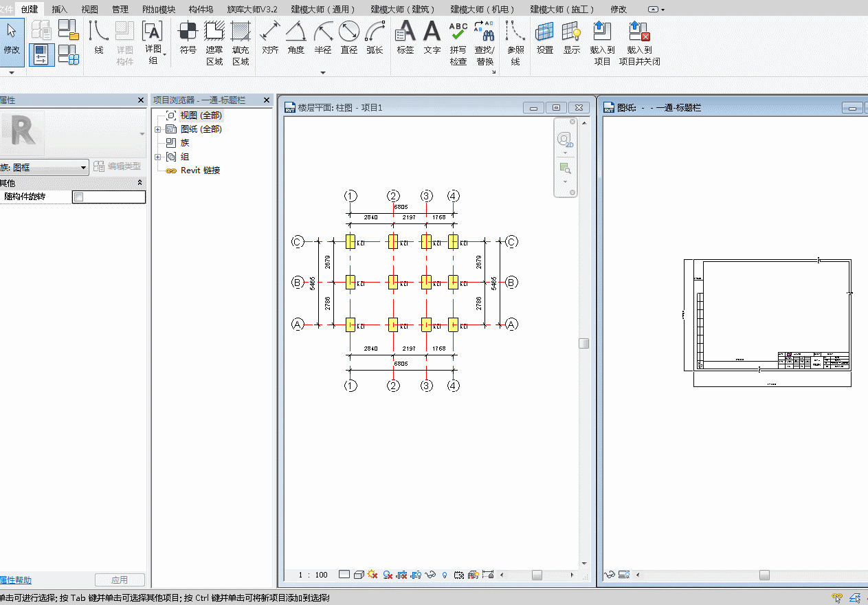
Task: Click the 1 : 100 view scale
Action: tap(313, 575)
